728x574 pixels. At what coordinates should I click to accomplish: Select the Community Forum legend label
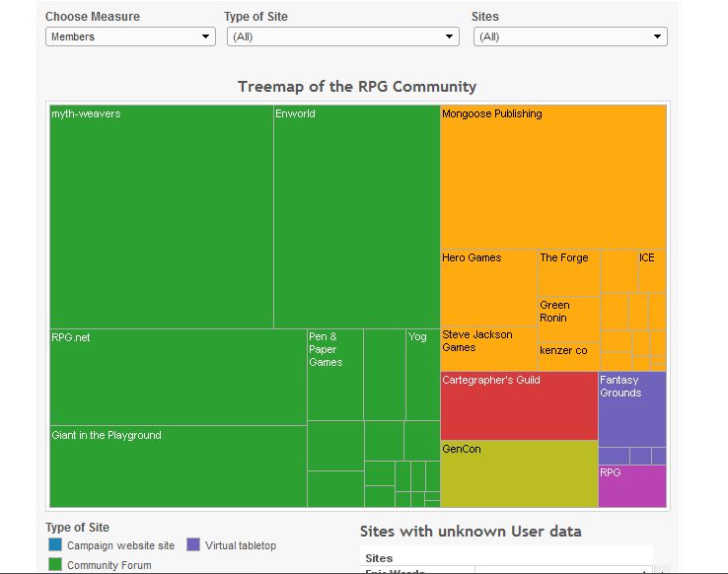pos(109,565)
